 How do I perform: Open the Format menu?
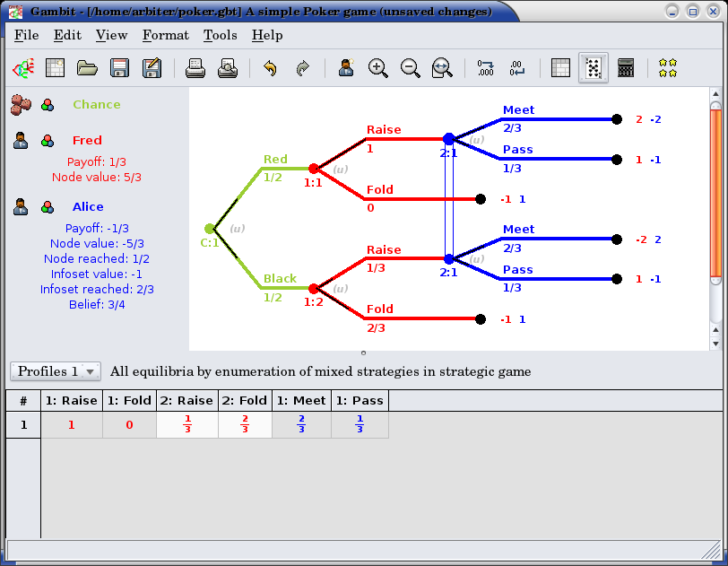[x=165, y=35]
